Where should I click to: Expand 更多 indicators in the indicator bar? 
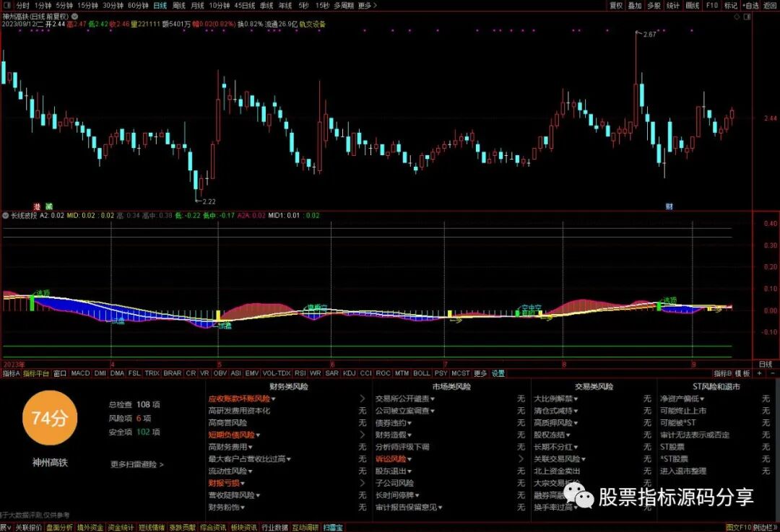pyautogui.click(x=480, y=373)
